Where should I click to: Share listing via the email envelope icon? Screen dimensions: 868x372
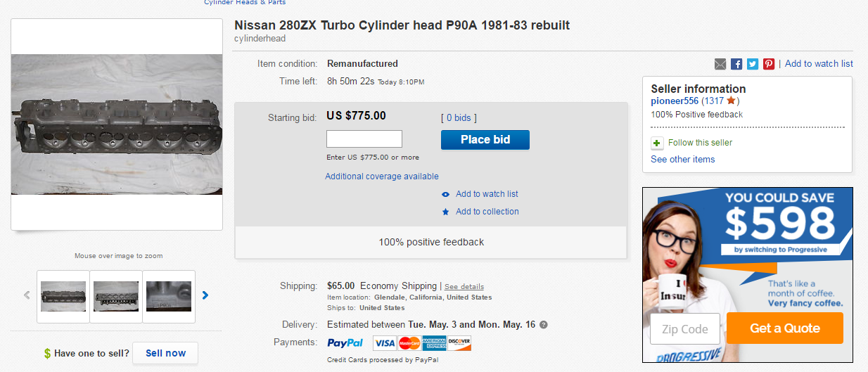720,64
